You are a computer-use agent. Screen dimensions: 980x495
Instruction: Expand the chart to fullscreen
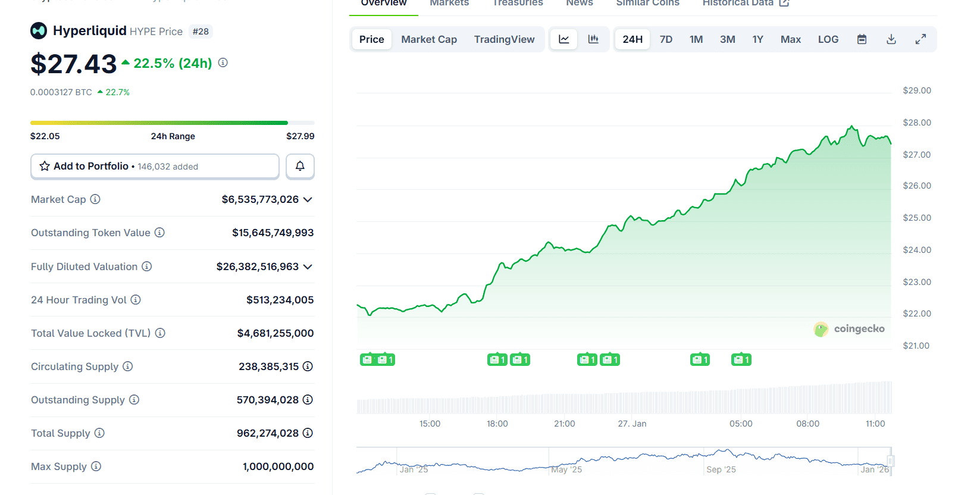coord(920,39)
